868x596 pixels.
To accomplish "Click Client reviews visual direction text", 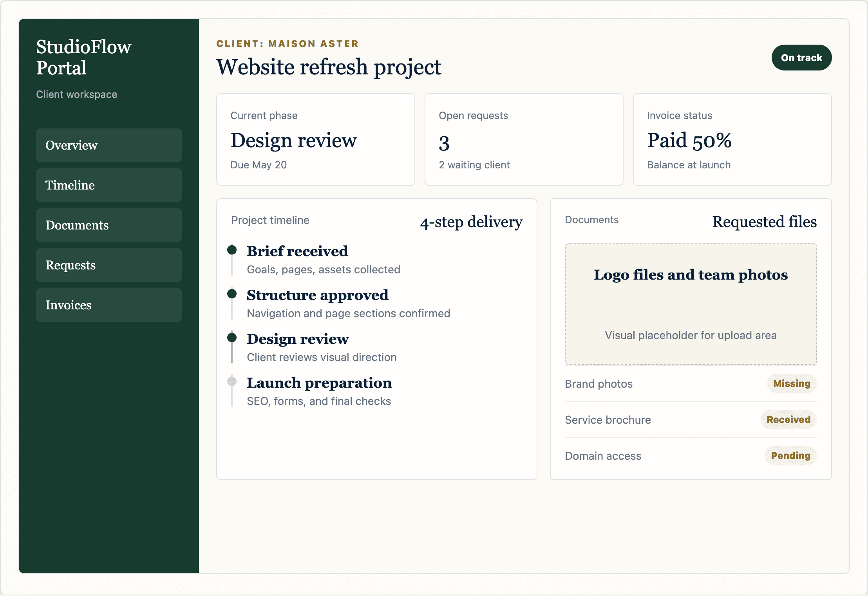I will pyautogui.click(x=322, y=357).
